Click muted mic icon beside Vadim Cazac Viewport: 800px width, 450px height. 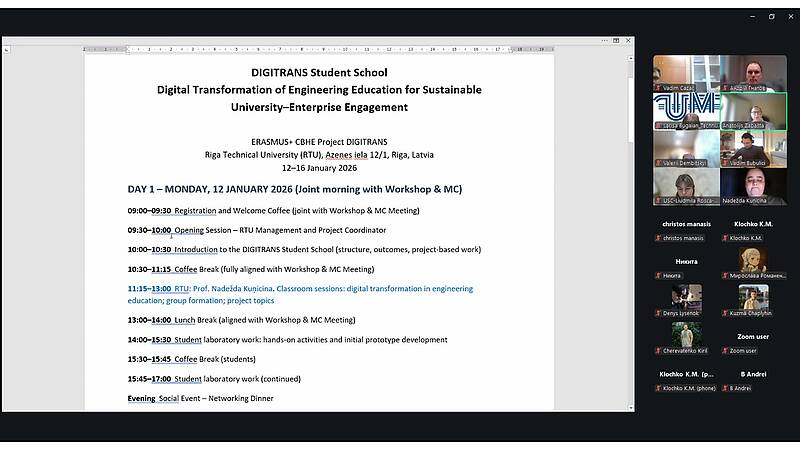659,88
